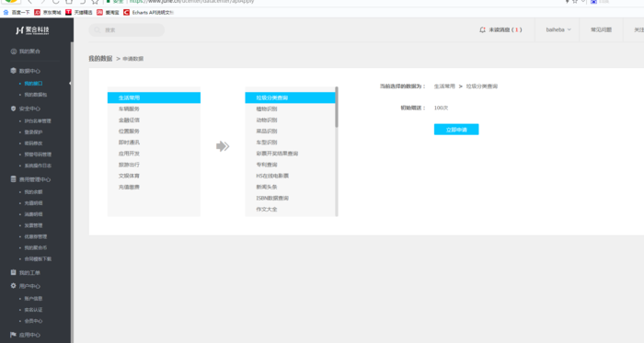Image resolution: width=644 pixels, height=343 pixels.
Task: Click the 聚合科技 logo
Action: pos(32,30)
